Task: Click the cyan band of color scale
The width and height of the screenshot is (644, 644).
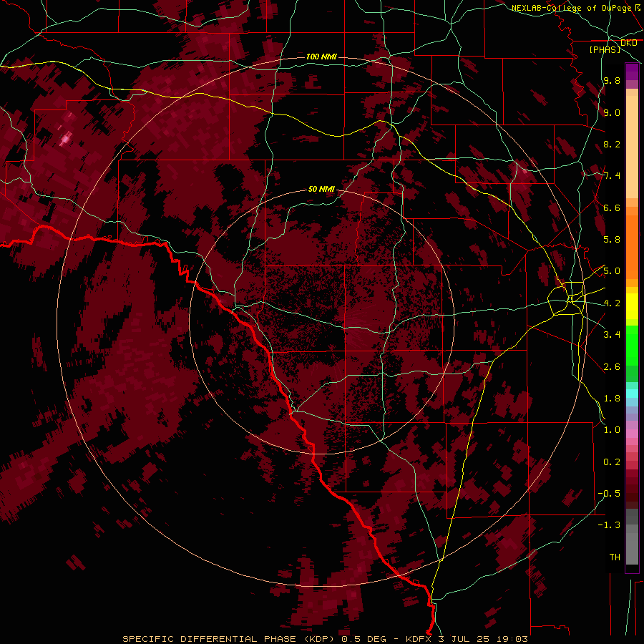Action: (x=632, y=393)
